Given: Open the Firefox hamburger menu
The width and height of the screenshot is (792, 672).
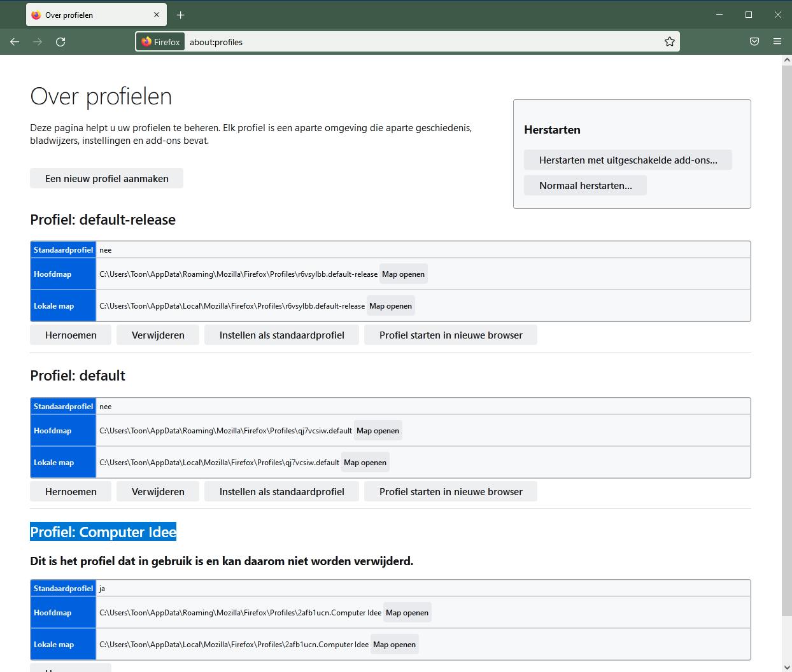Looking at the screenshot, I should (777, 42).
